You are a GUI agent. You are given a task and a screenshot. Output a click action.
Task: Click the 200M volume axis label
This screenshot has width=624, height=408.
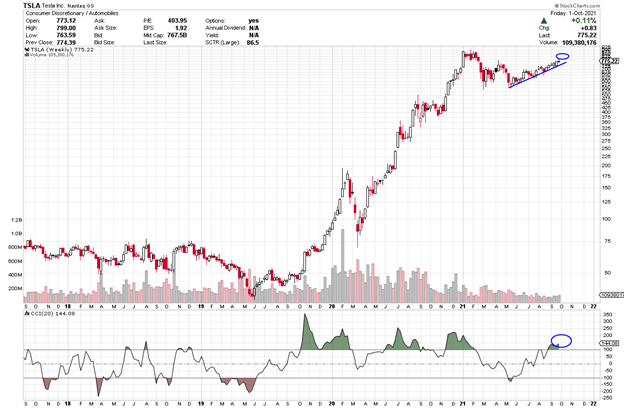tap(15, 288)
